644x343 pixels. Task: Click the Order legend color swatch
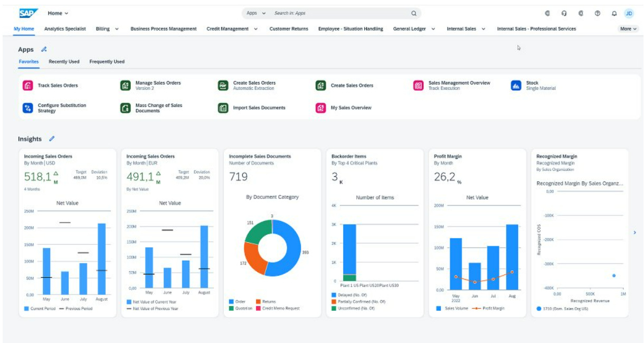[x=231, y=302]
